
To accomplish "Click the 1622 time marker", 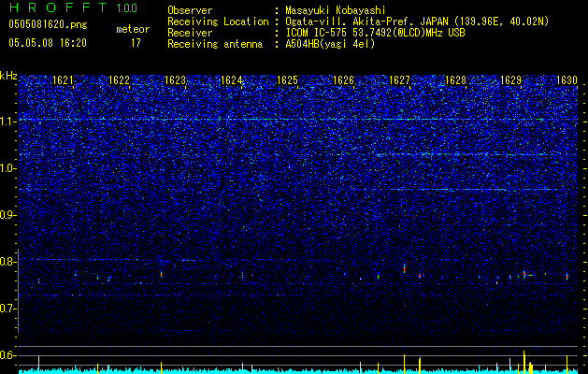I will point(119,80).
